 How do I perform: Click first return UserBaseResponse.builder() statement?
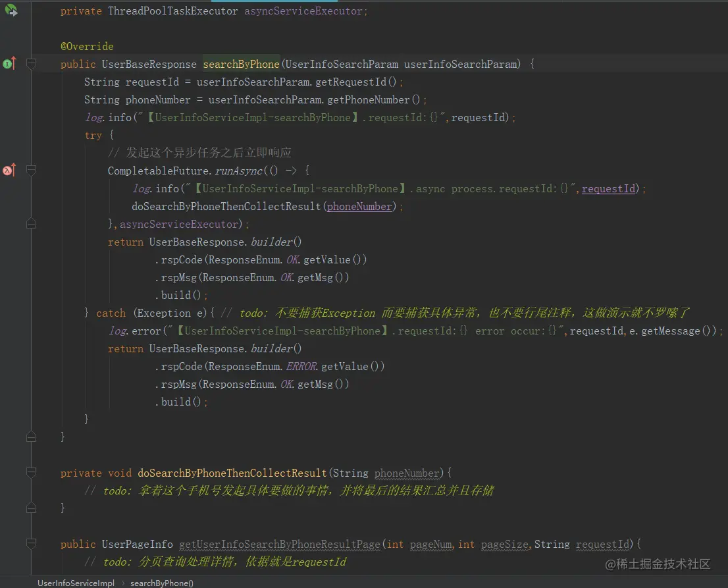(205, 242)
